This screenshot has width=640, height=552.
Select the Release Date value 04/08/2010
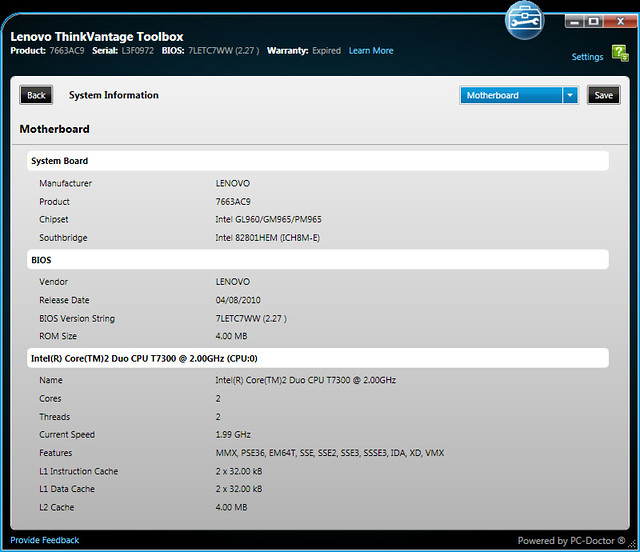(x=238, y=300)
